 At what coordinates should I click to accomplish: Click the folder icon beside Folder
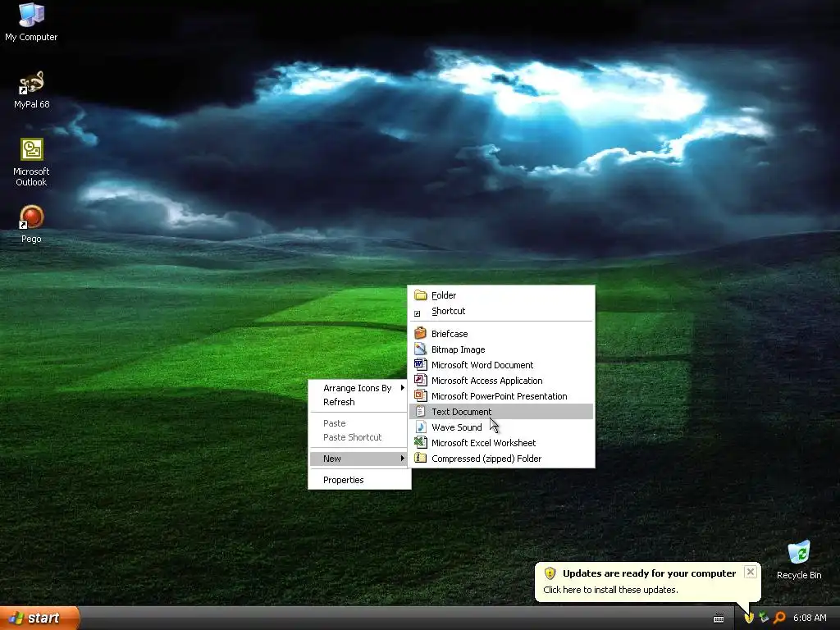(x=421, y=295)
